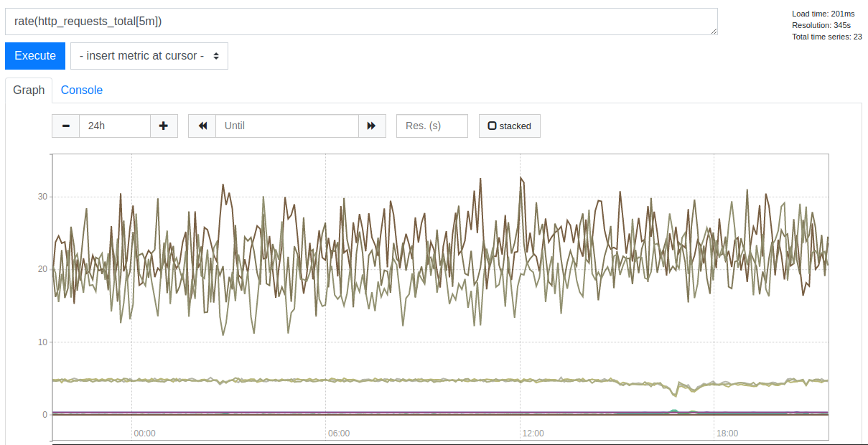Image resolution: width=868 pixels, height=445 pixels.
Task: Click the Total time series: 23 text
Action: [826, 37]
